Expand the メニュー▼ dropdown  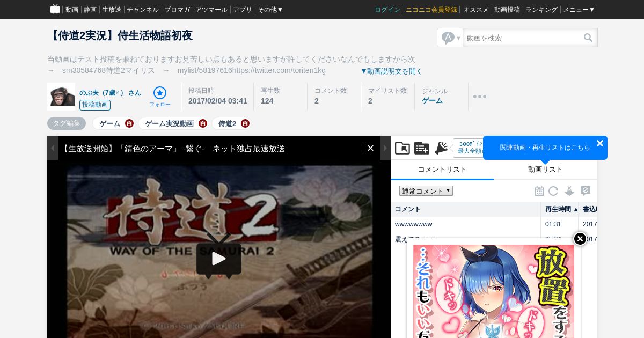(579, 10)
